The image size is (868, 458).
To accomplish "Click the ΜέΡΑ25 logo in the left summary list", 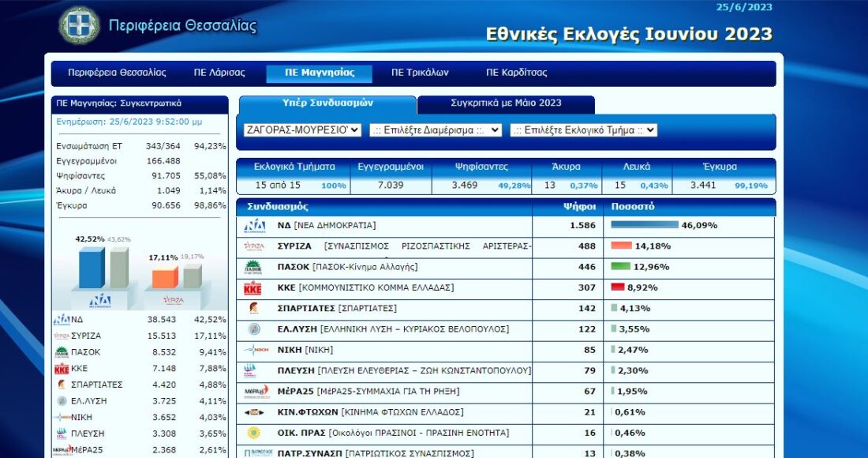I will point(62,449).
